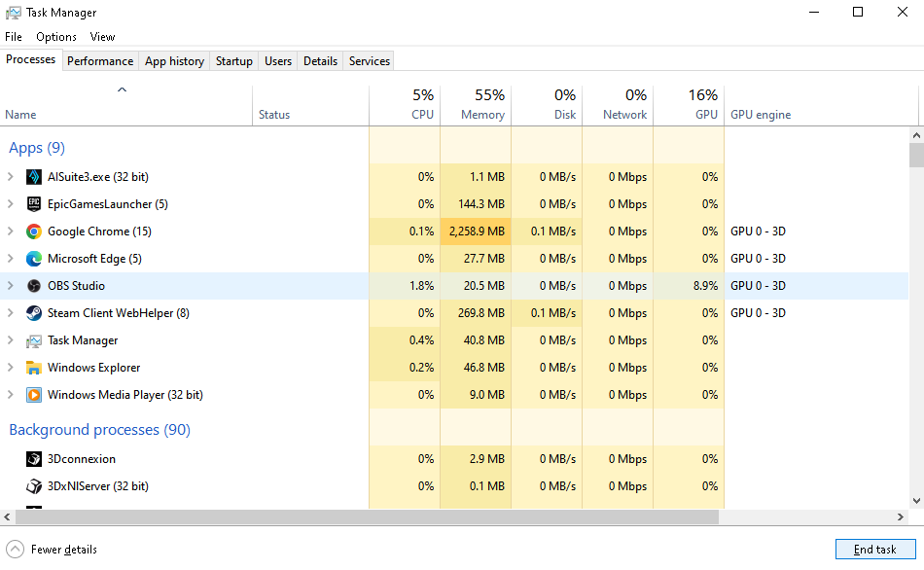
Task: Click the AISuite3.exe app icon
Action: click(34, 177)
